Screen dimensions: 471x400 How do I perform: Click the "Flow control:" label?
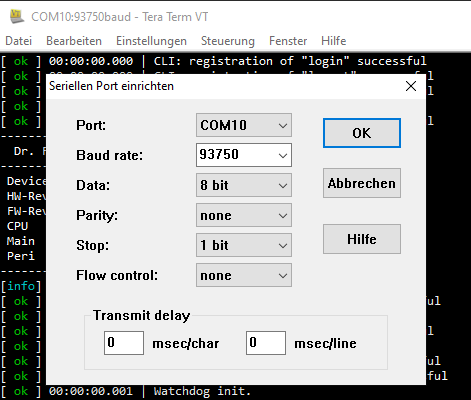coord(117,275)
